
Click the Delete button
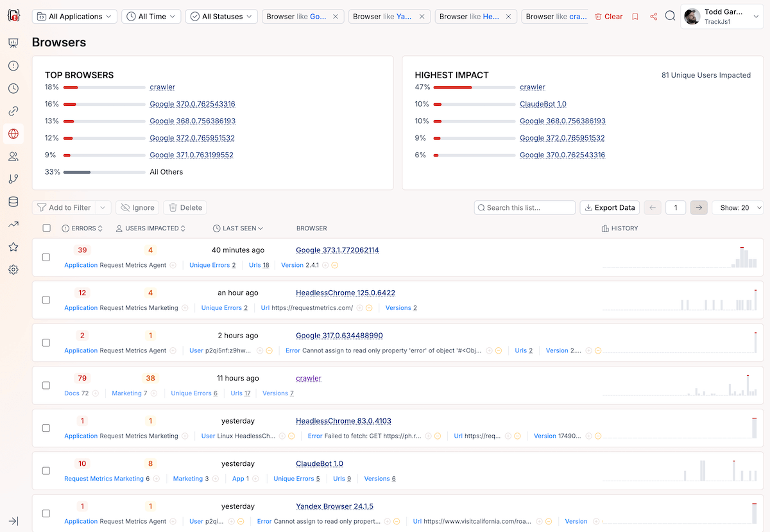coord(185,207)
